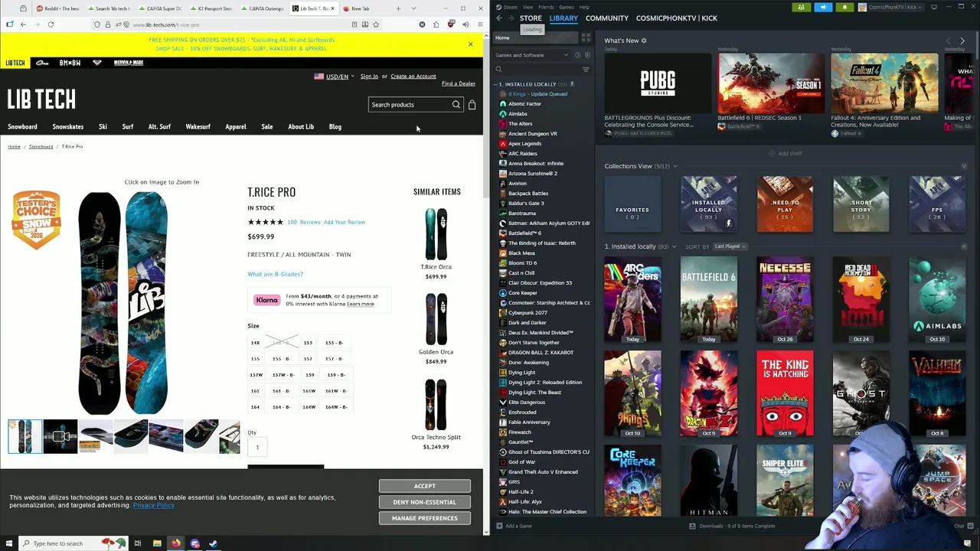Click Find a Dealer link
Image resolution: width=980 pixels, height=551 pixels.
pyautogui.click(x=458, y=83)
